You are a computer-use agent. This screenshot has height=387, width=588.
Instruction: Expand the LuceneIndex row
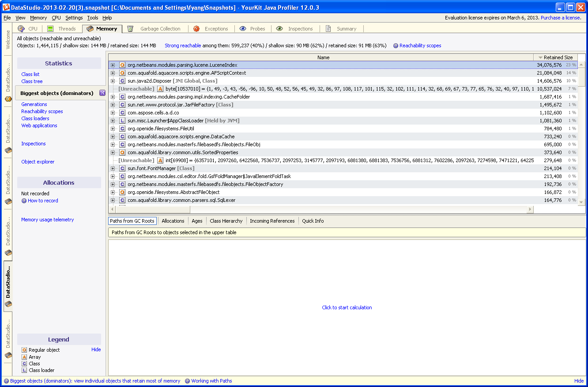pos(113,65)
